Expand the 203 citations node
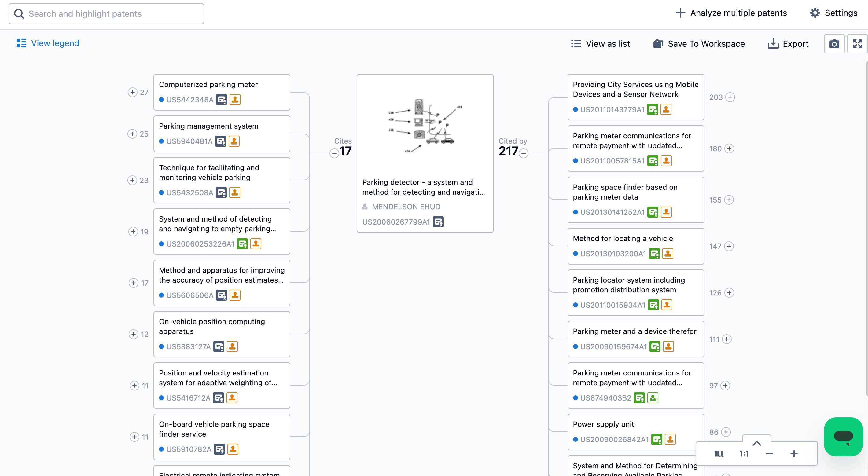868x476 pixels. tap(730, 97)
